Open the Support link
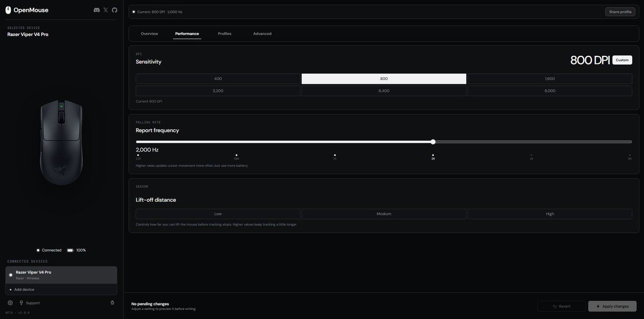 (x=30, y=303)
